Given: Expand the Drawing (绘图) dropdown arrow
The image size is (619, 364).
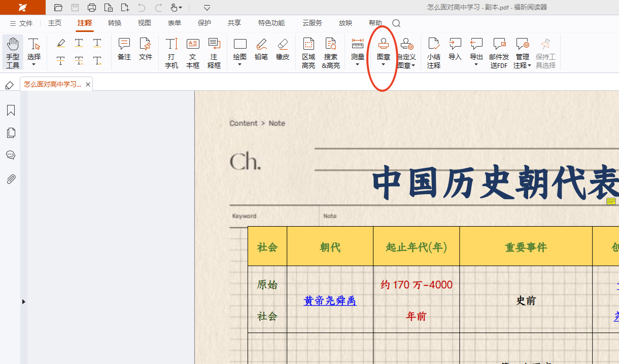Looking at the screenshot, I should (239, 65).
